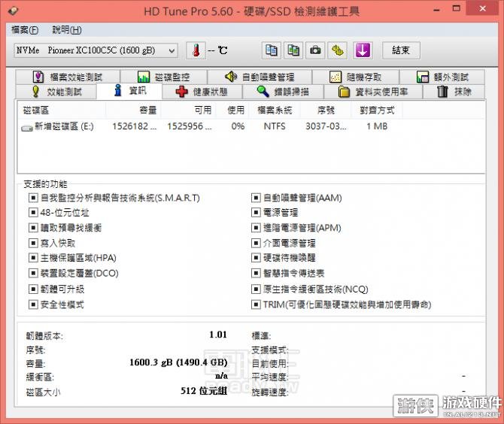Toggle the 介面電源管理 checkbox
The width and height of the screenshot is (504, 424).
coord(256,243)
